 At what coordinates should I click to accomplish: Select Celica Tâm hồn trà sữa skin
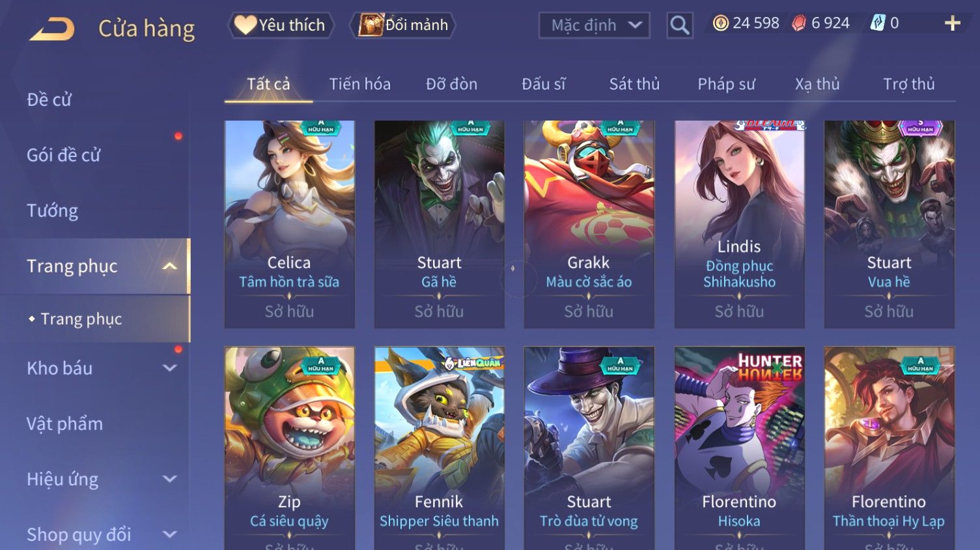[x=289, y=224]
